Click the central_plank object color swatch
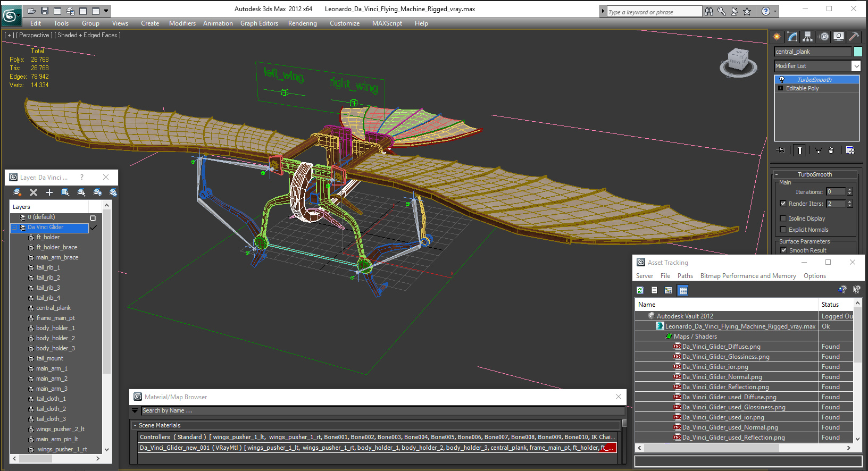This screenshot has width=868, height=471. coord(858,52)
